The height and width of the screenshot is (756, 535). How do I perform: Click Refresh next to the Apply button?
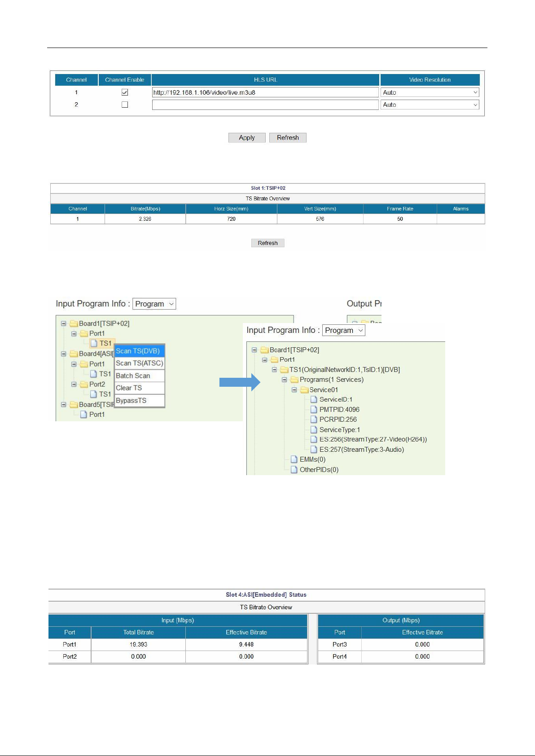[x=288, y=138]
